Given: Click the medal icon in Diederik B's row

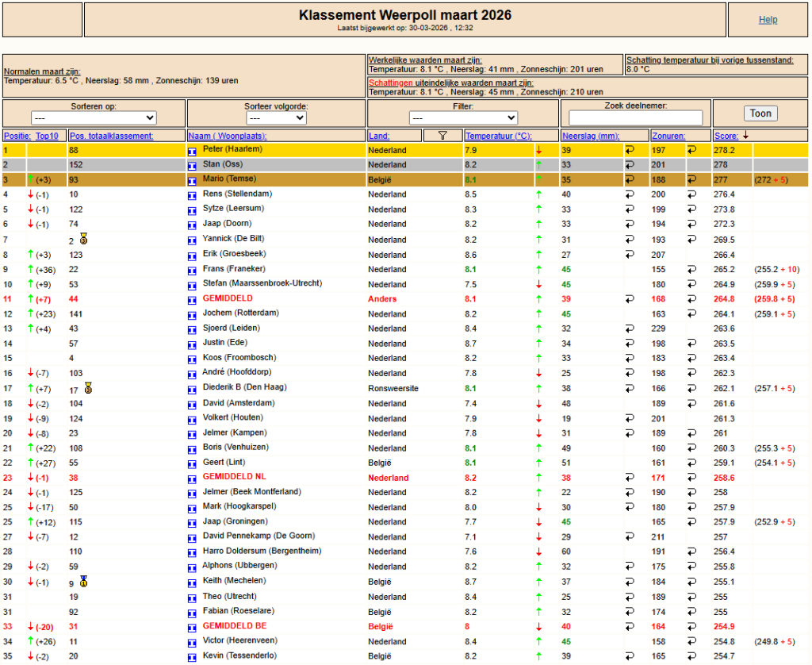Looking at the screenshot, I should (x=88, y=388).
